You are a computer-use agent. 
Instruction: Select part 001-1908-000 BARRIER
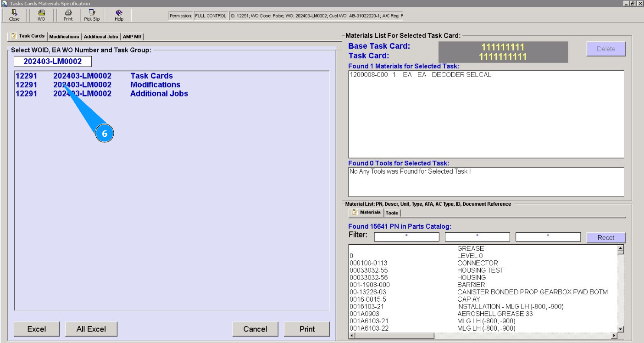coord(483,285)
